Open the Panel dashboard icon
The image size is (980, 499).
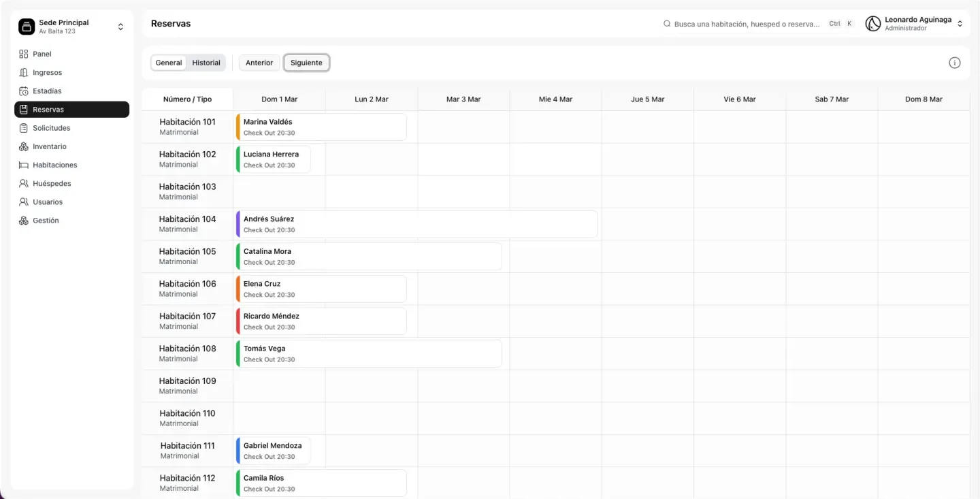24,54
